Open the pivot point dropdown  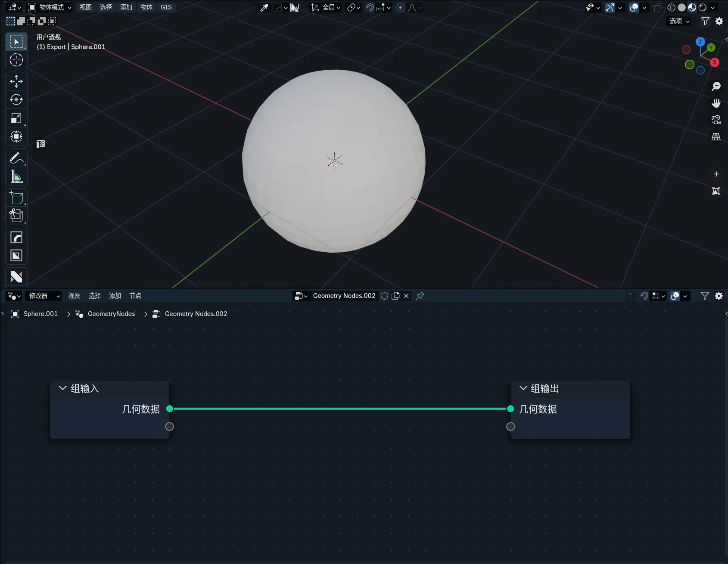click(353, 7)
